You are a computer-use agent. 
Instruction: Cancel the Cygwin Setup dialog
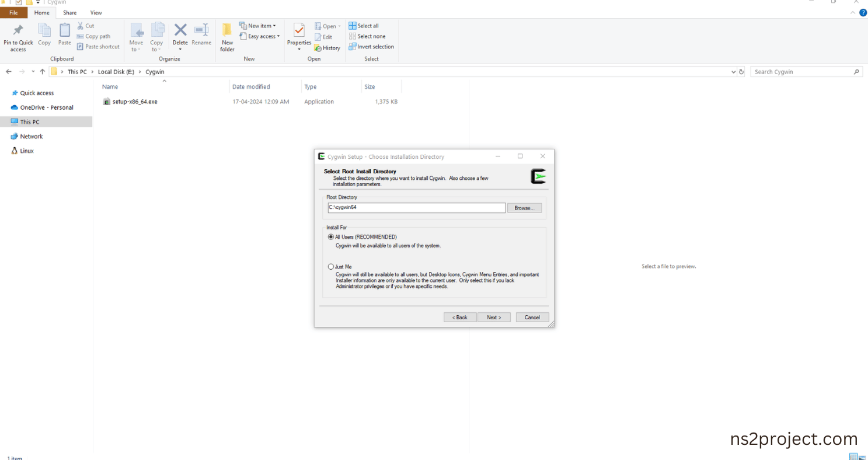[532, 318]
